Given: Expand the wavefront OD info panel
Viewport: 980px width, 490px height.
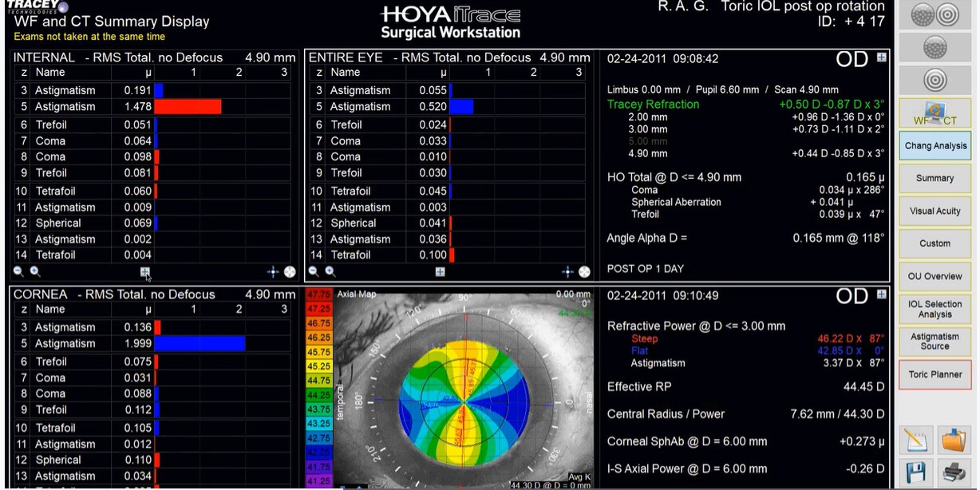Looking at the screenshot, I should 881,57.
